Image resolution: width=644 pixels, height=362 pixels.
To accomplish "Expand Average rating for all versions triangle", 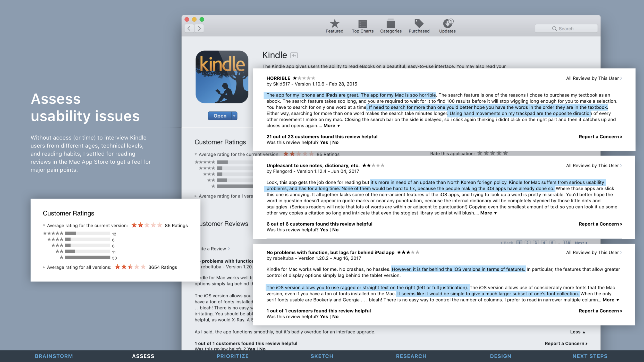I will [x=44, y=267].
